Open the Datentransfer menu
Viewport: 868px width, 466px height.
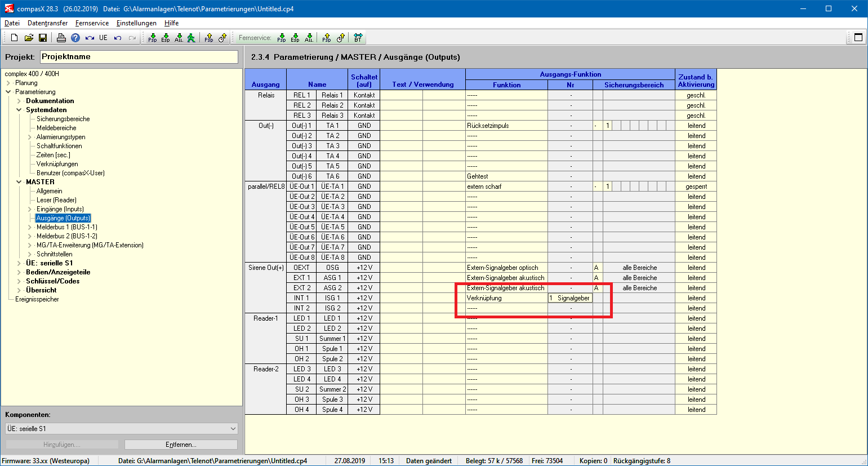(x=47, y=23)
